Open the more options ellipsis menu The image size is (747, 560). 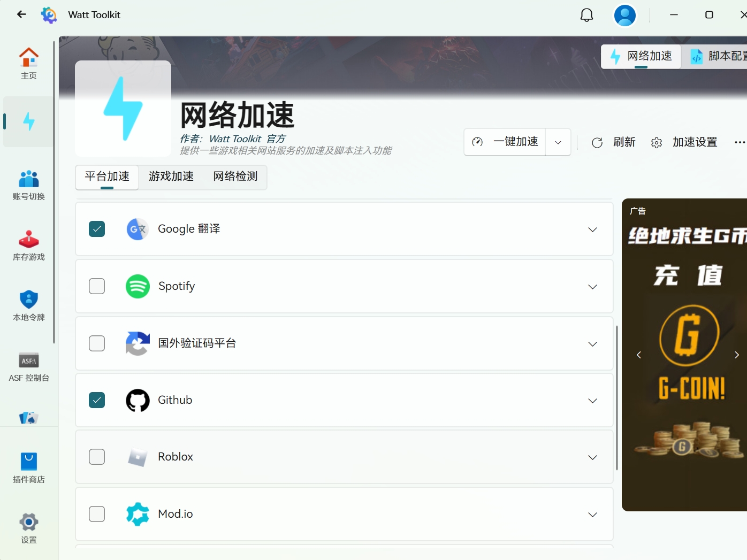click(x=740, y=142)
